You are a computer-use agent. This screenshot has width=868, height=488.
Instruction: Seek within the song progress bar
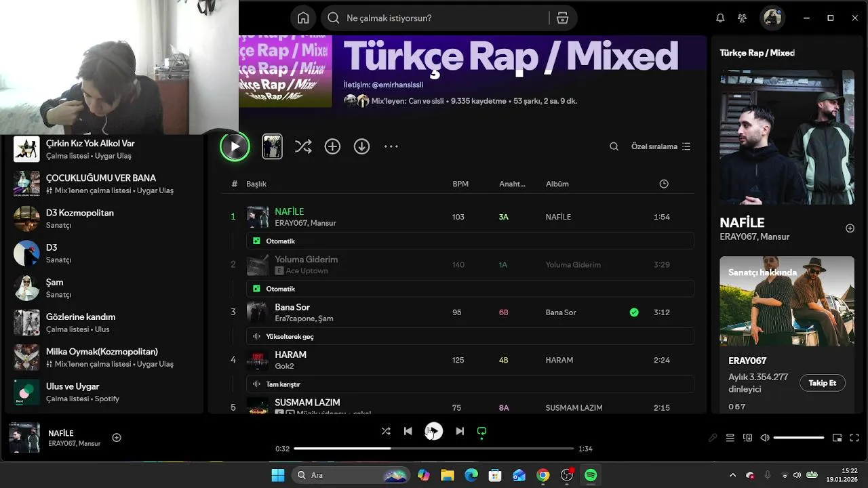tap(433, 449)
